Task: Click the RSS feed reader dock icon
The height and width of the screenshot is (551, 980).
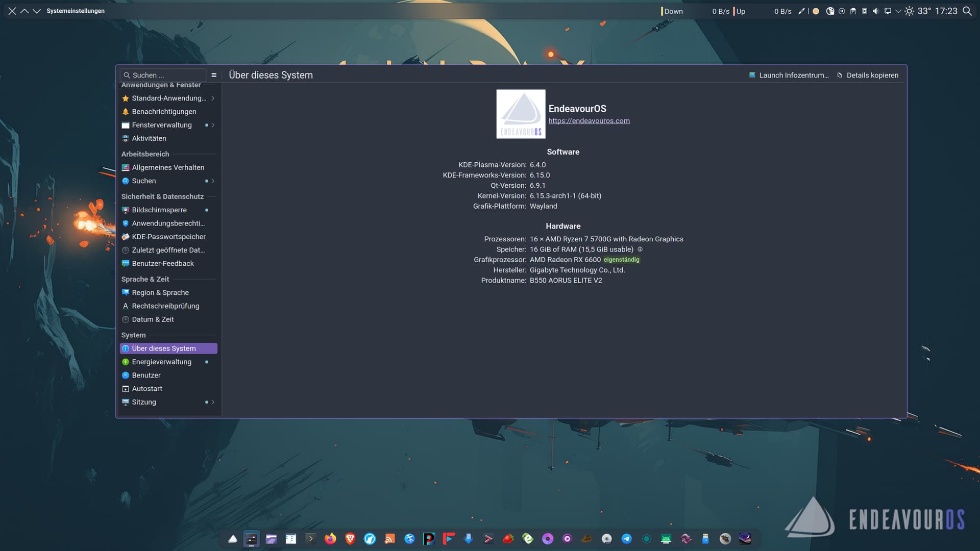Action: click(x=389, y=539)
